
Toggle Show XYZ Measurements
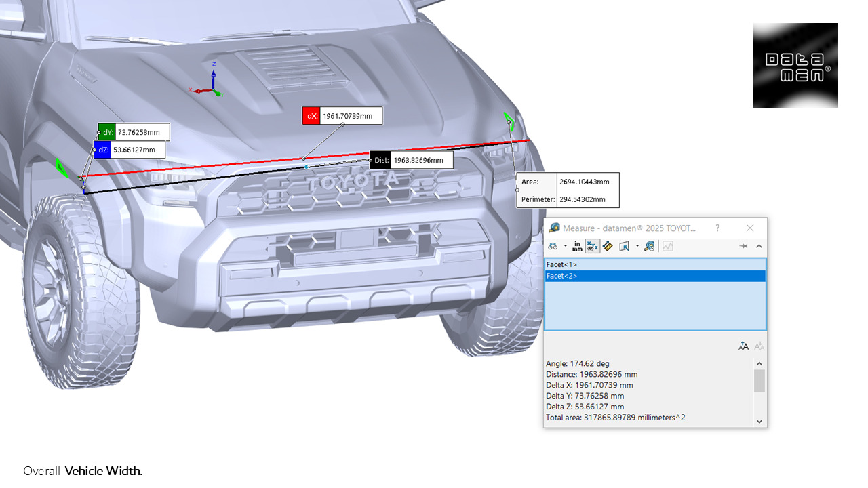pyautogui.click(x=593, y=246)
